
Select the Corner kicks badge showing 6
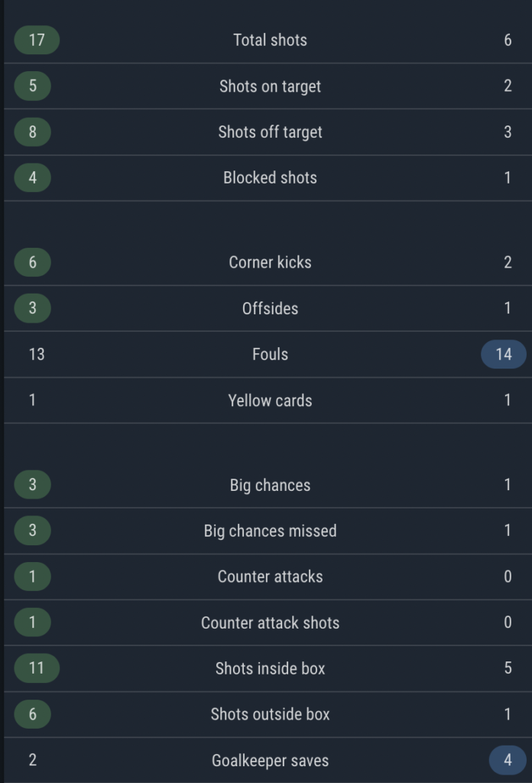31,262
